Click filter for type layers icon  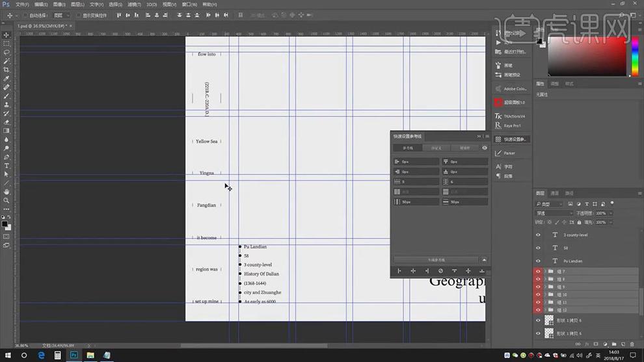tap(587, 204)
